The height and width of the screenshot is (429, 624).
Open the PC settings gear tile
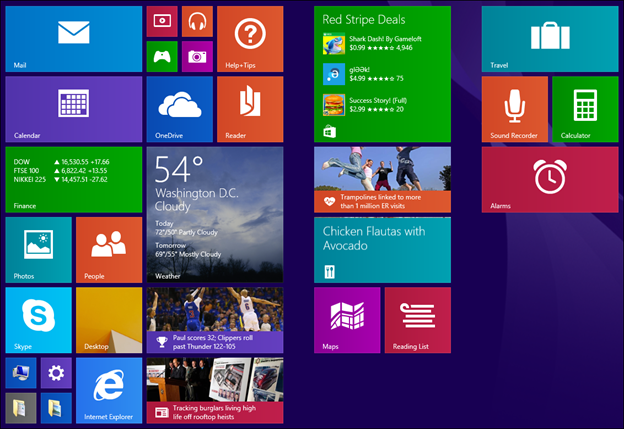pyautogui.click(x=56, y=373)
